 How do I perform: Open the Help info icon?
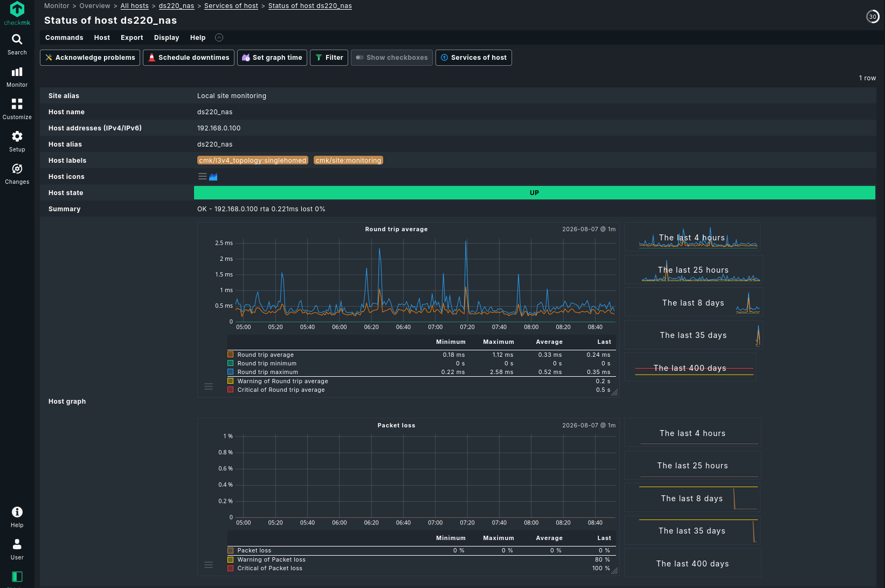coord(17,512)
